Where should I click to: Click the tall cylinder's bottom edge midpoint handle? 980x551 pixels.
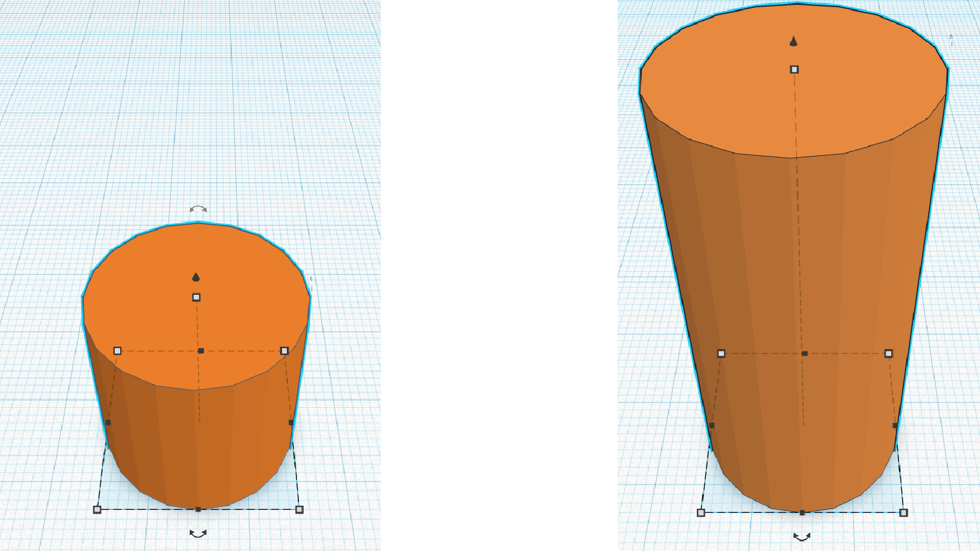coord(802,512)
